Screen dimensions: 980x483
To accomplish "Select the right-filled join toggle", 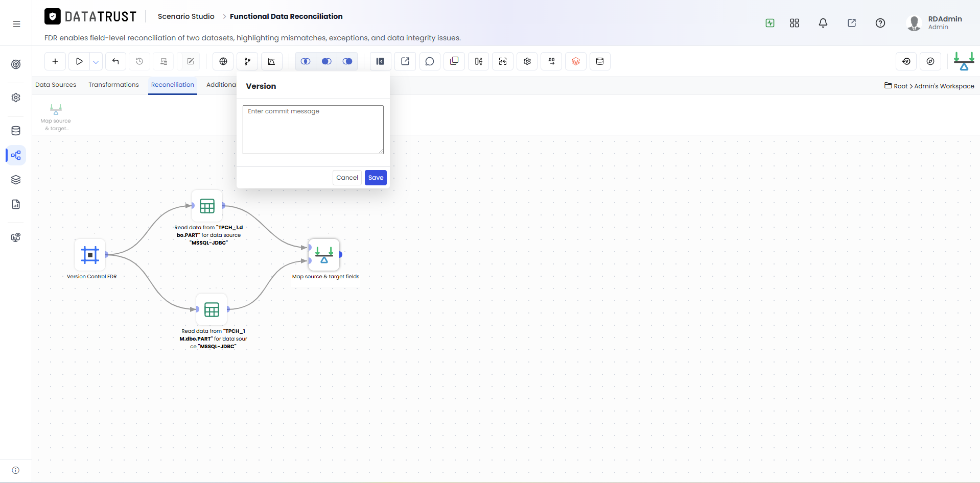I will [347, 61].
